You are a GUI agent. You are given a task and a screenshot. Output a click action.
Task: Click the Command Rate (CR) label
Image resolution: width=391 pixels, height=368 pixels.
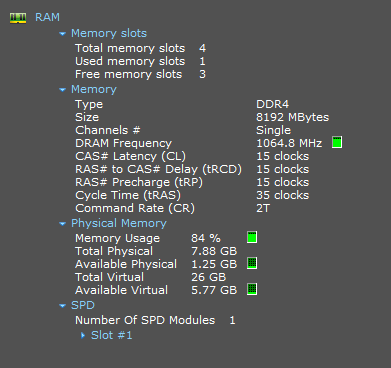[x=135, y=208]
